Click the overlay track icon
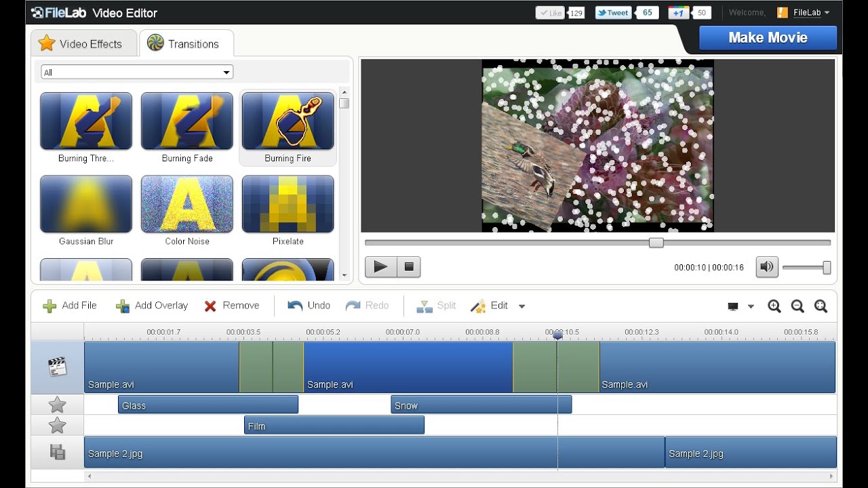The height and width of the screenshot is (488, 868). pyautogui.click(x=57, y=451)
